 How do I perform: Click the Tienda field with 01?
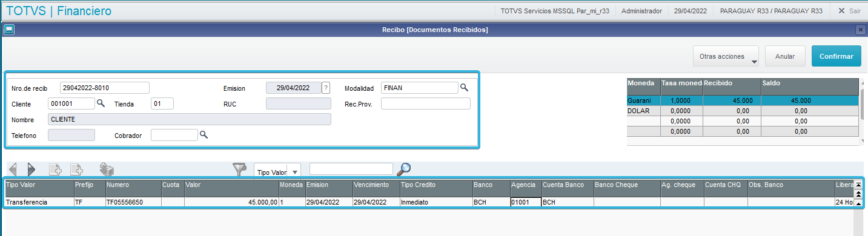point(162,103)
